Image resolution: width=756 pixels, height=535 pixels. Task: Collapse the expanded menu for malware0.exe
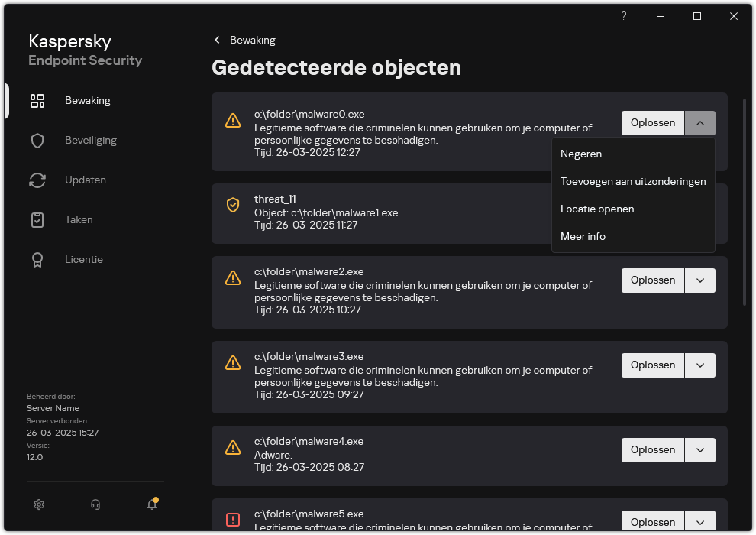click(x=700, y=122)
